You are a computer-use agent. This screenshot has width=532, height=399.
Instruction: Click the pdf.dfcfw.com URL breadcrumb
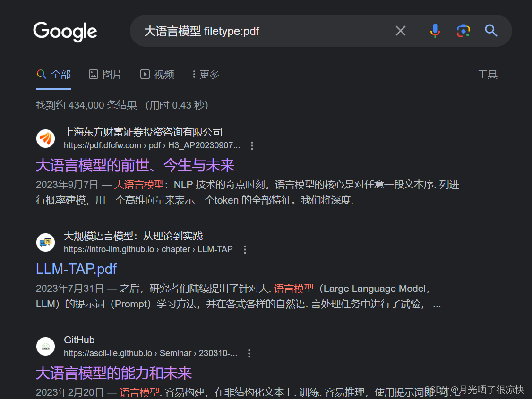coord(152,145)
